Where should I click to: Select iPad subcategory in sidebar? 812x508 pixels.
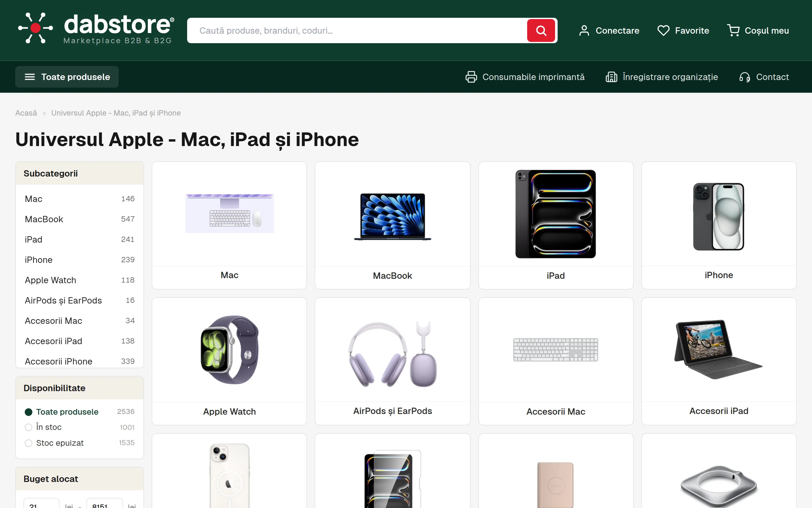(x=80, y=239)
